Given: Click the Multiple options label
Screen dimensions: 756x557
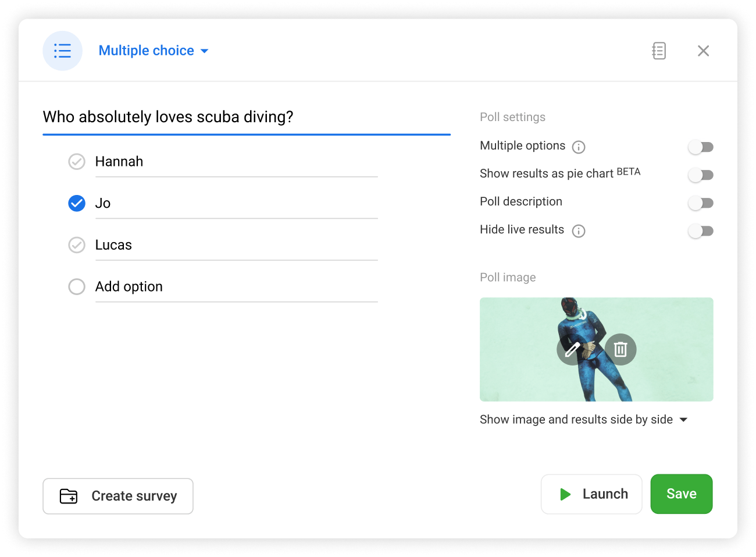Looking at the screenshot, I should (522, 146).
